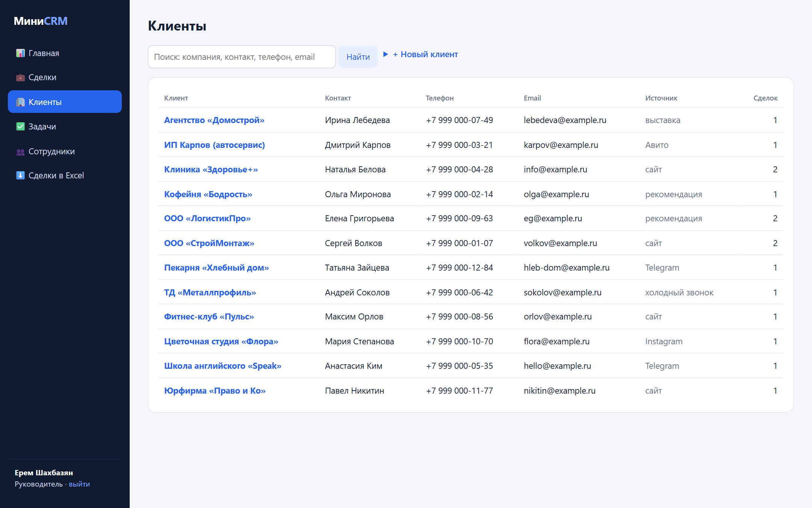The width and height of the screenshot is (812, 508).
Task: Click the Сделки briefcase icon
Action: [20, 78]
